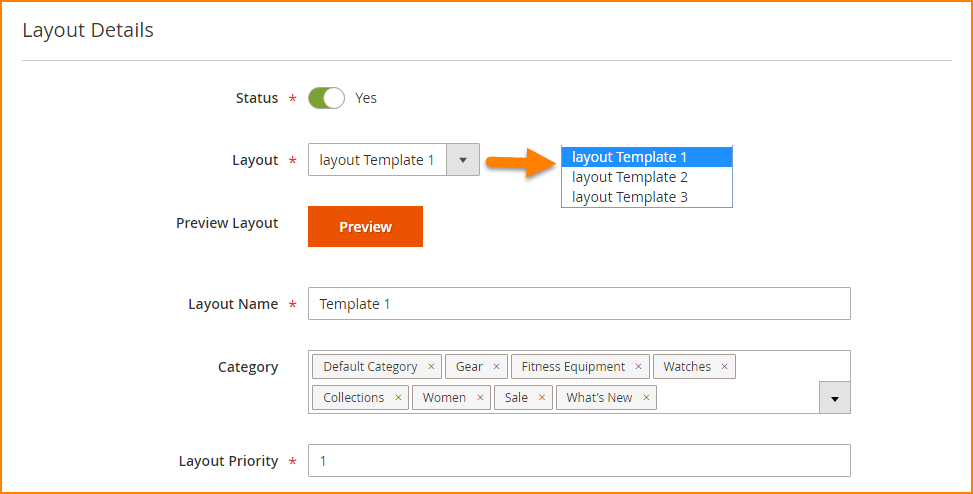Select layout Template 2 option
973x494 pixels.
[630, 177]
